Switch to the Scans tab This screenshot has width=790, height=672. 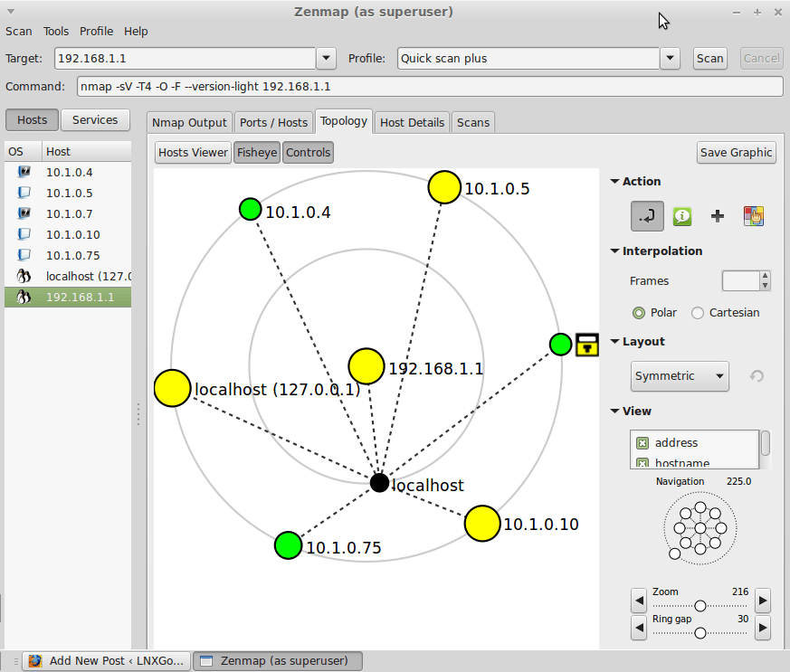tap(473, 122)
